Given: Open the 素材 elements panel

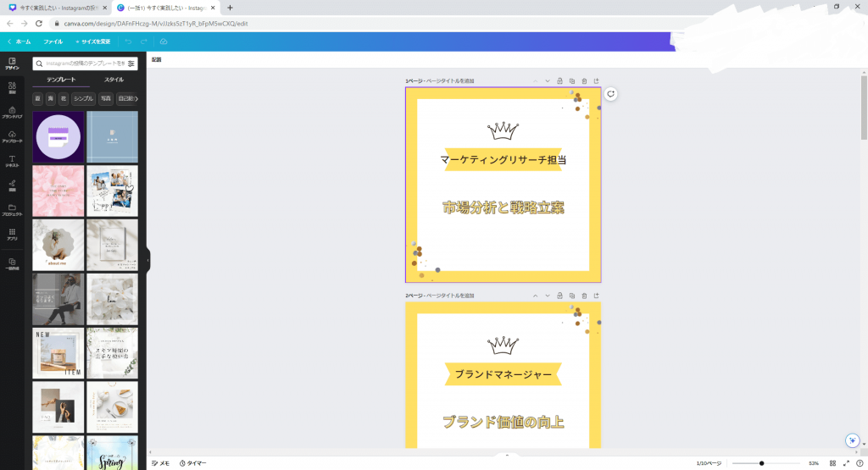Looking at the screenshot, I should tap(12, 88).
